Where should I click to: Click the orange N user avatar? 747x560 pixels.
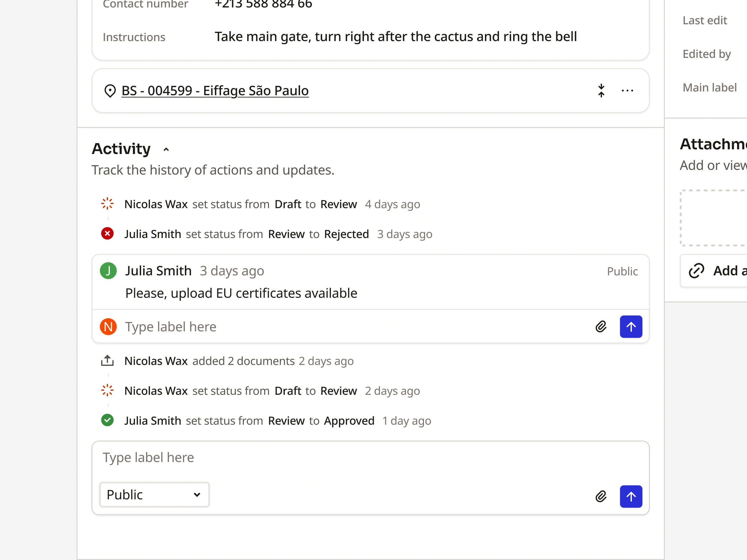(x=108, y=326)
